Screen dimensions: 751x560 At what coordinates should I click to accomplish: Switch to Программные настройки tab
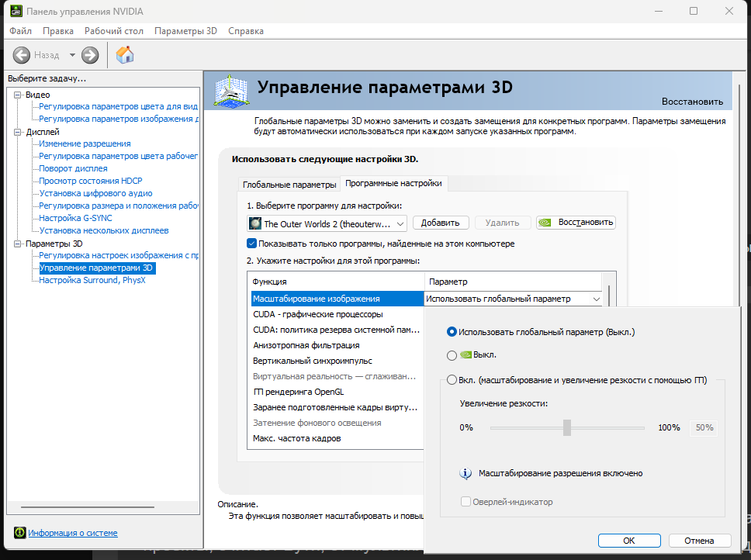393,183
